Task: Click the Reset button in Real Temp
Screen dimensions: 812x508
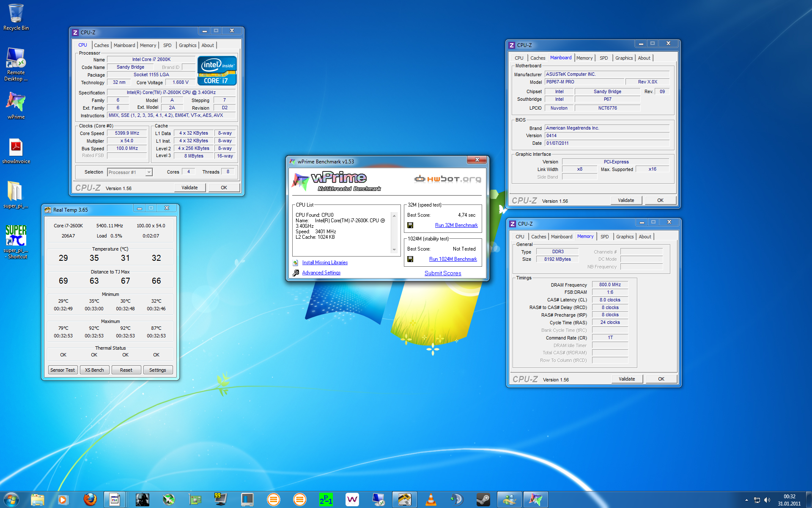Action: pos(126,370)
